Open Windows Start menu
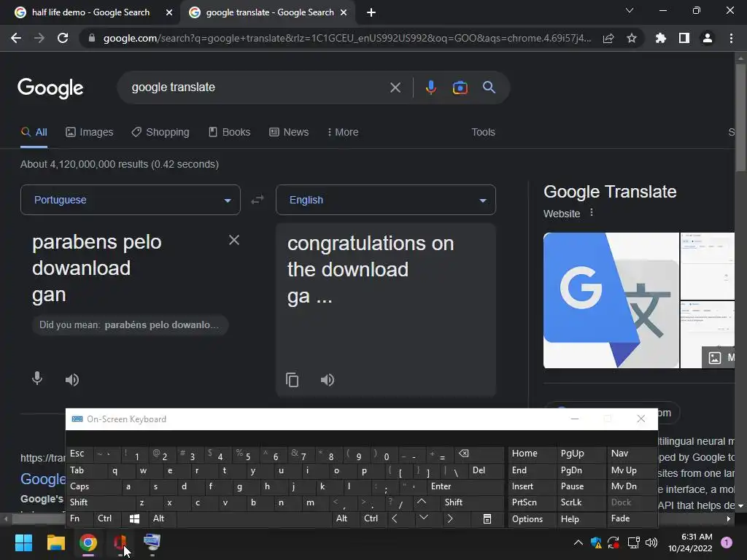Viewport: 747px width, 560px height. click(23, 542)
